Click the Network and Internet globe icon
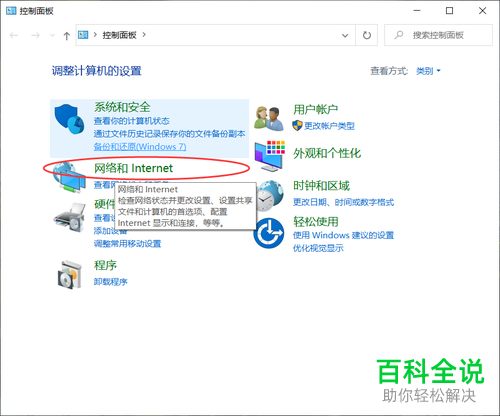The image size is (500, 416). click(x=69, y=177)
